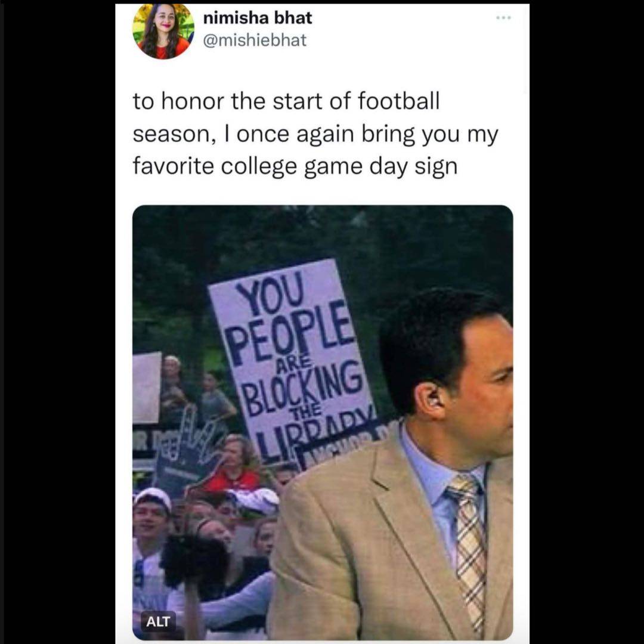Viewport: 644px width, 644px height.
Task: Click nimisha bhat's profile avatar
Action: tap(163, 31)
